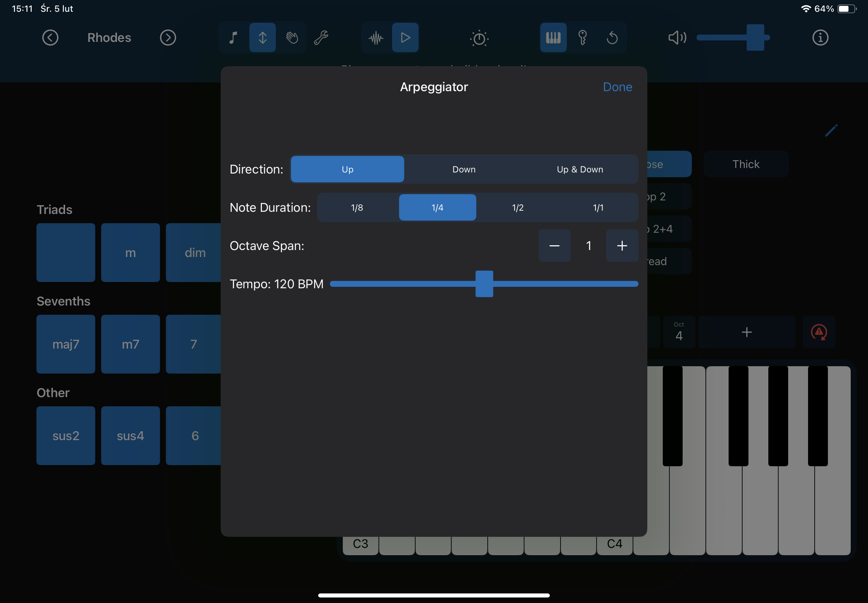Decrease Octave Span with minus button

[555, 246]
